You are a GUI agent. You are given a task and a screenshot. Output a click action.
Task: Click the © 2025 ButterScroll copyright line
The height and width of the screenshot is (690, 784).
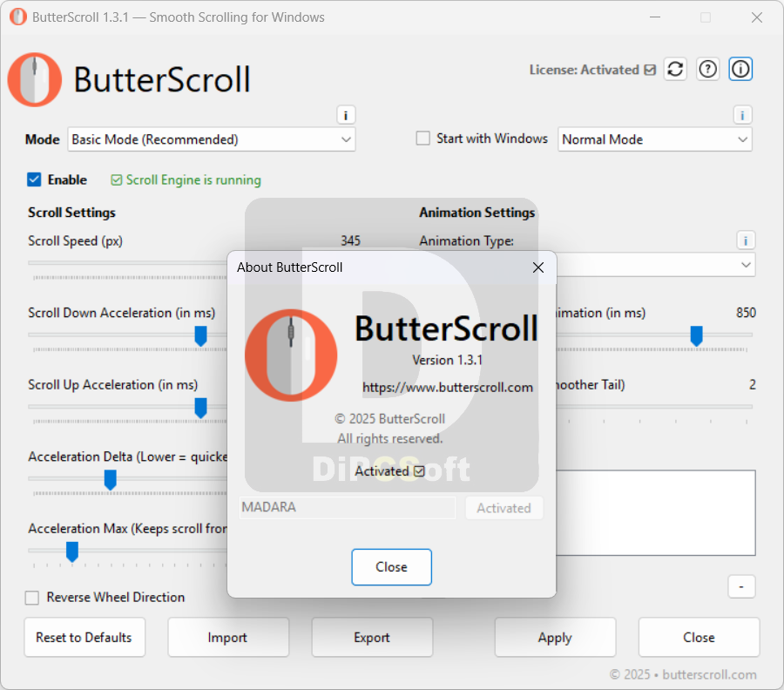click(x=390, y=418)
